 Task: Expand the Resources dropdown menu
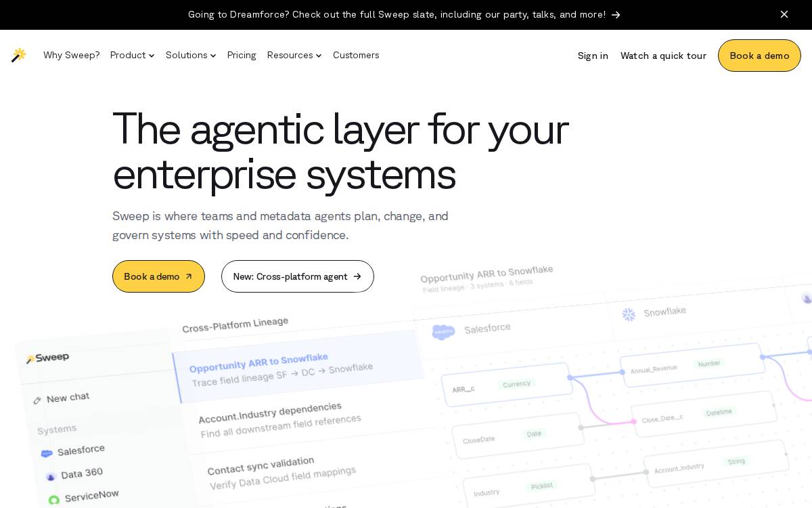(294, 56)
